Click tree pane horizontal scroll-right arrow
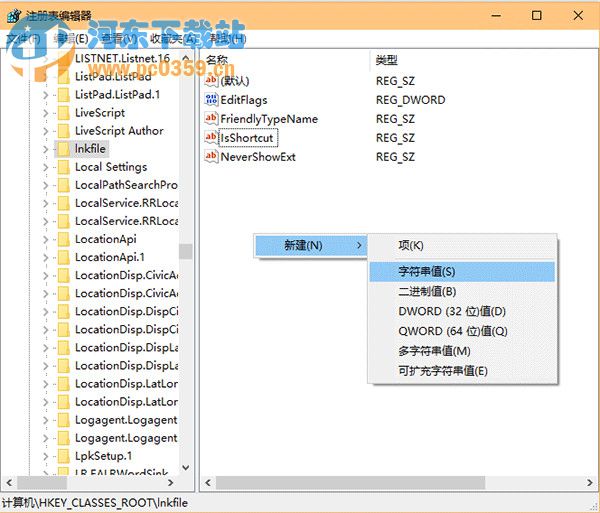 coord(171,483)
